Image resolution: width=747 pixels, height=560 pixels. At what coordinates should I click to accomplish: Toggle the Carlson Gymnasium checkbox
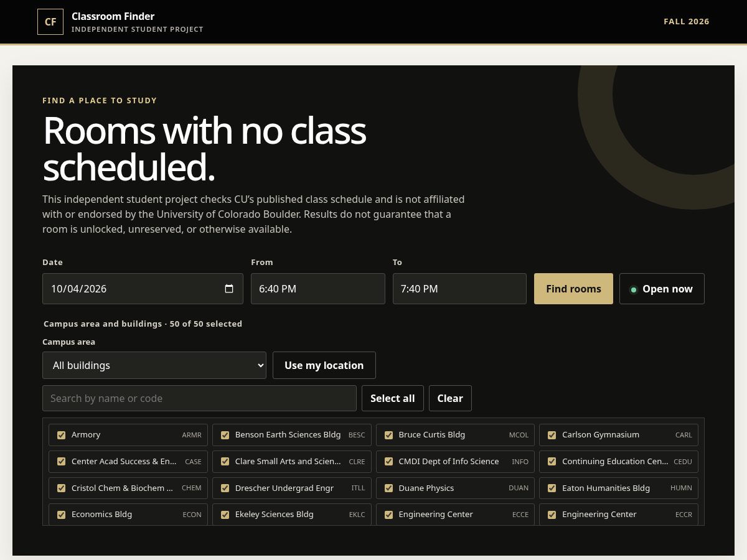coord(552,435)
